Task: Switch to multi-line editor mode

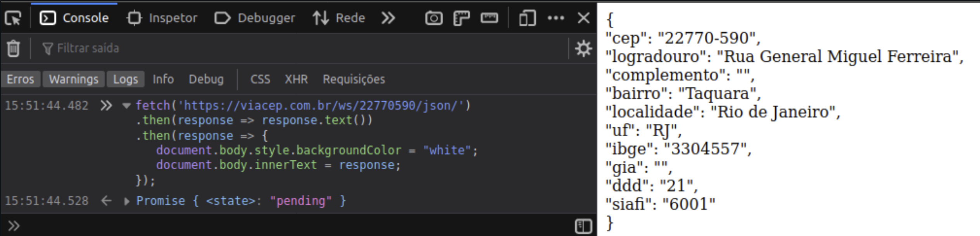Action: click(583, 226)
